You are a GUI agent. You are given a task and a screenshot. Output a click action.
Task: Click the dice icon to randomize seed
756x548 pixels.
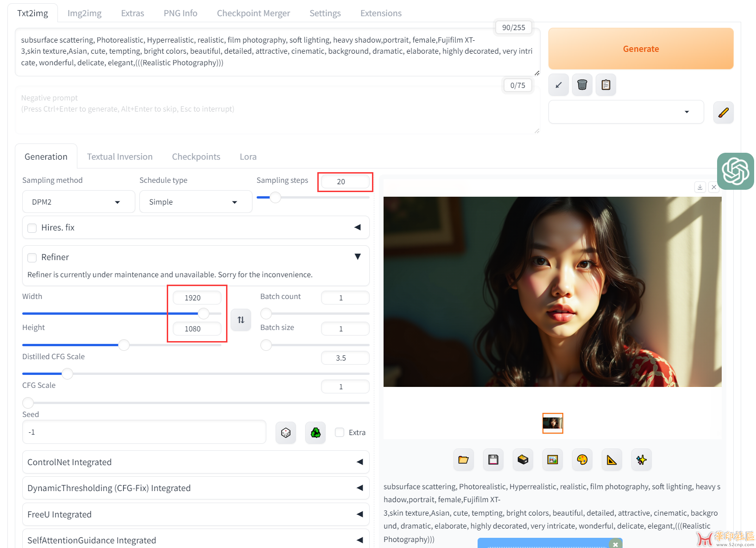[286, 433]
